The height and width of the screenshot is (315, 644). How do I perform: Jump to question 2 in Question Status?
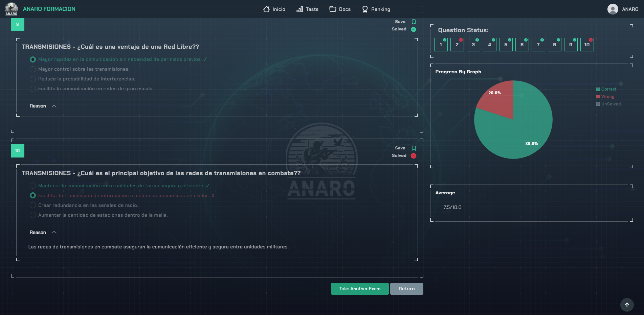[x=457, y=45]
